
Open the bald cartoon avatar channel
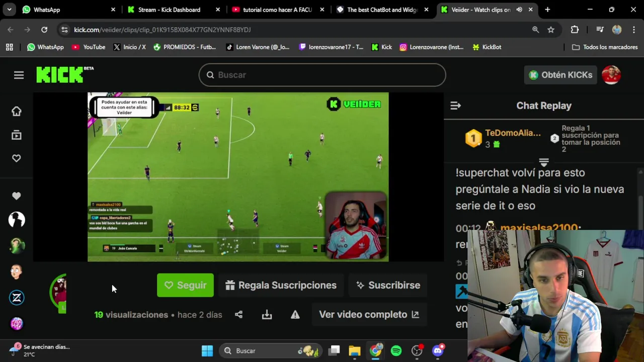(17, 271)
